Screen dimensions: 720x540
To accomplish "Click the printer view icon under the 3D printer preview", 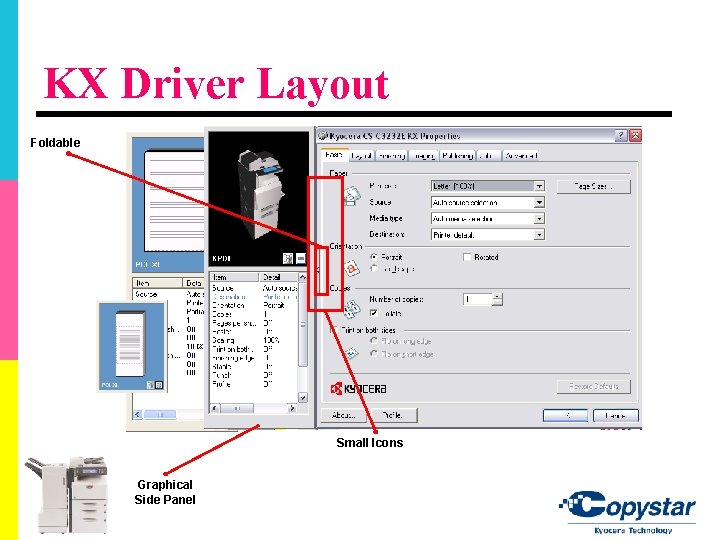I will (x=287, y=259).
